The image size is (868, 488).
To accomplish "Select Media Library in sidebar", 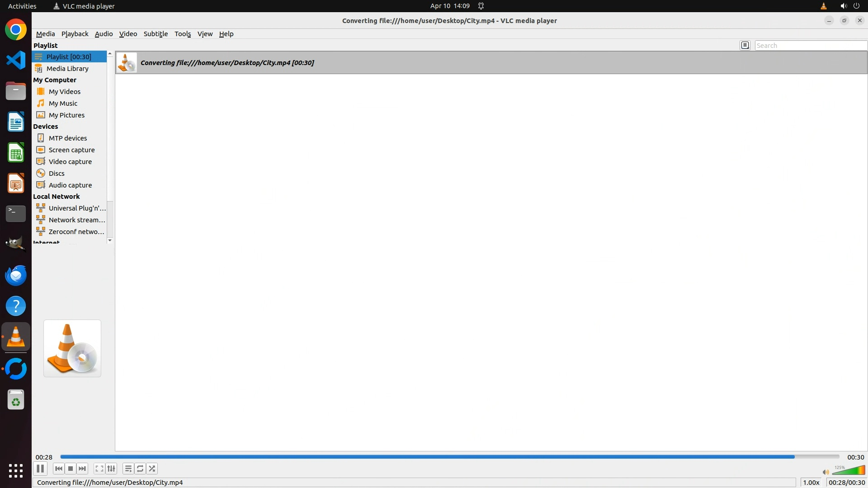I will pyautogui.click(x=67, y=69).
